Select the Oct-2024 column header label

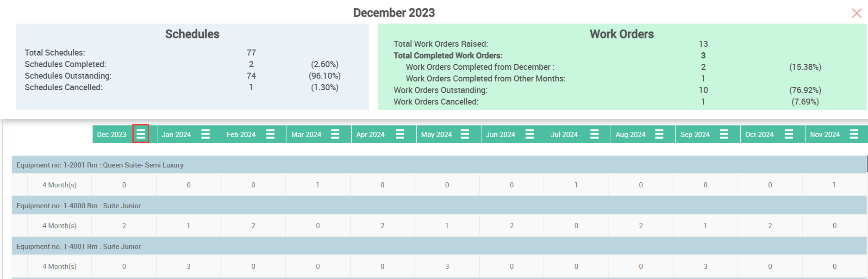(759, 135)
